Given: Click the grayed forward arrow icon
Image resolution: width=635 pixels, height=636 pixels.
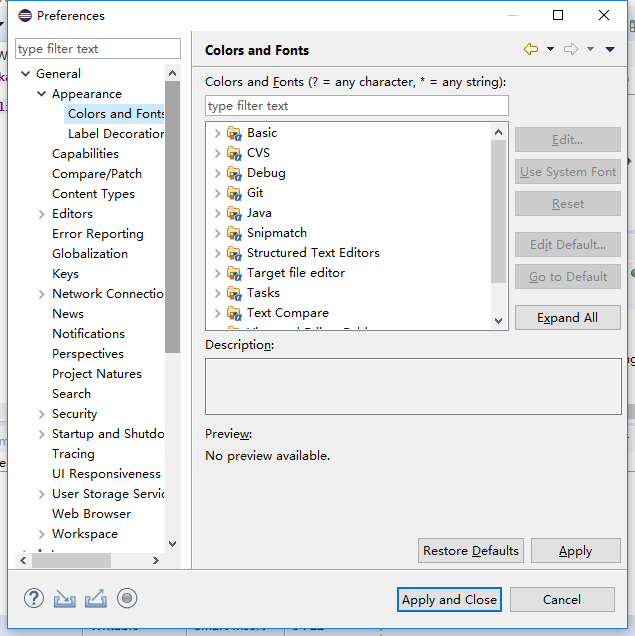Looking at the screenshot, I should (x=571, y=49).
